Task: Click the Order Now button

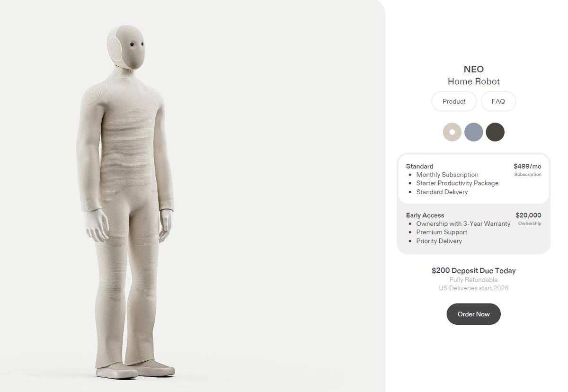Action: point(473,314)
